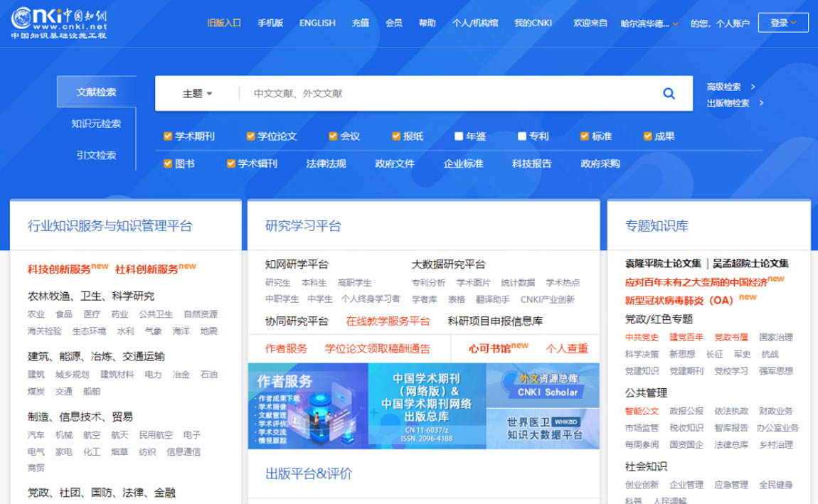The height and width of the screenshot is (504, 818).
Task: Click the CNKI logo at top left
Action: (x=59, y=22)
